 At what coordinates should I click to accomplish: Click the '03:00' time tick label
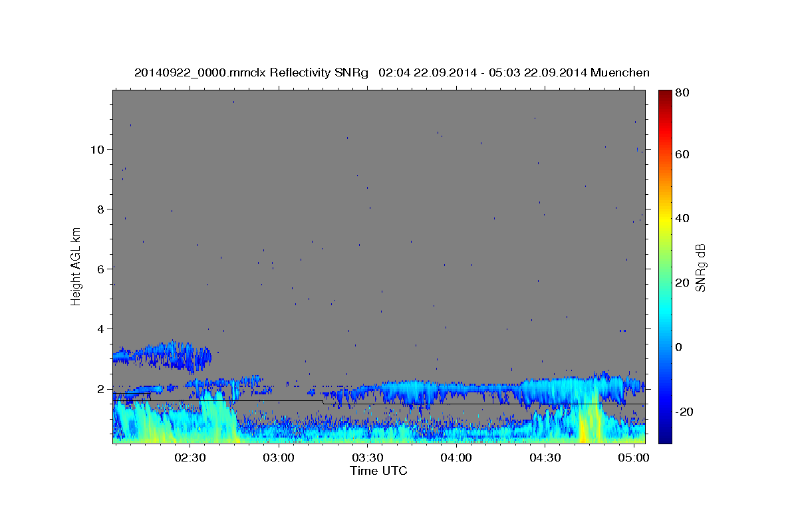click(x=279, y=458)
